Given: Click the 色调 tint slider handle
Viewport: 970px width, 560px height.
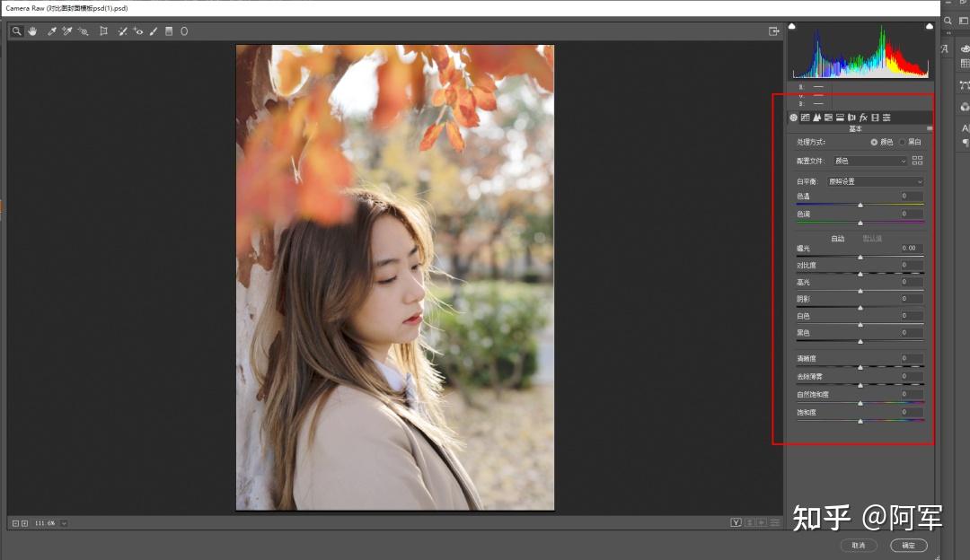Looking at the screenshot, I should click(860, 223).
